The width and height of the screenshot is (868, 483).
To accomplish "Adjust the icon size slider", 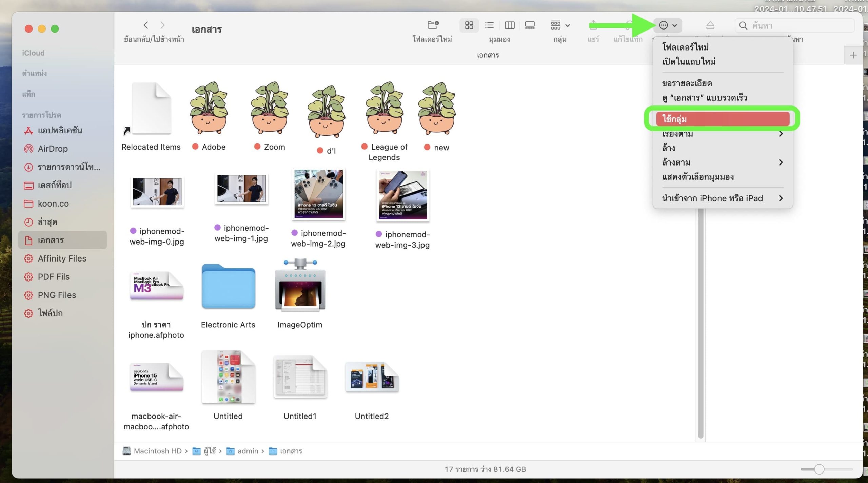I will point(819,469).
